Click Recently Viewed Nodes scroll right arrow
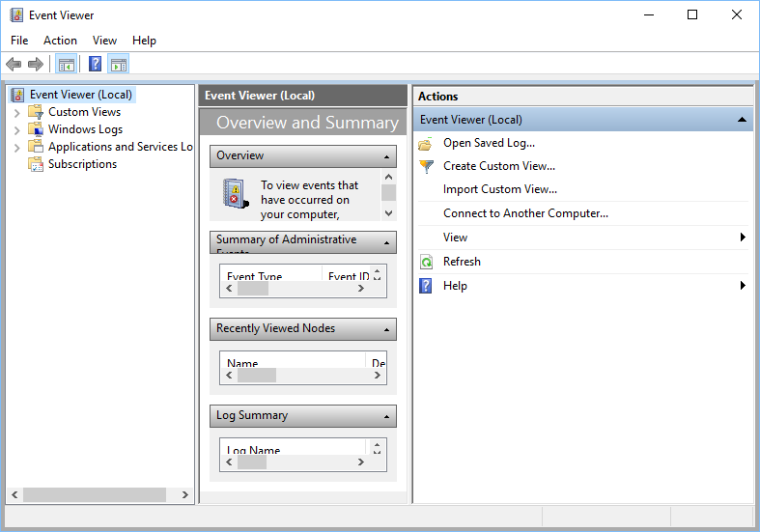Image resolution: width=760 pixels, height=532 pixels. (377, 375)
